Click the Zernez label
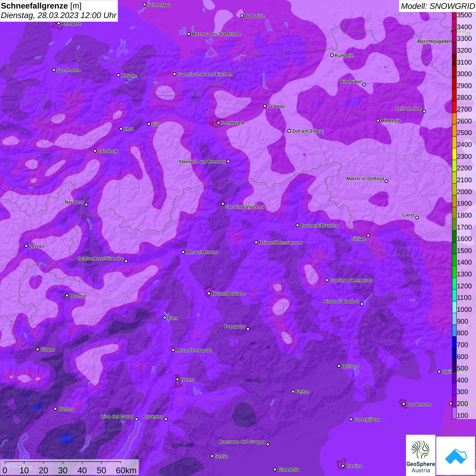 [37, 246]
